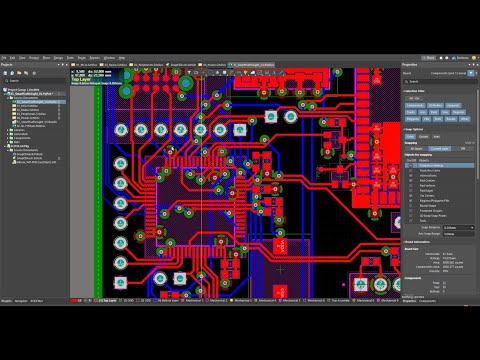Toggle Pad Centers snapping checkbox

click(411, 180)
